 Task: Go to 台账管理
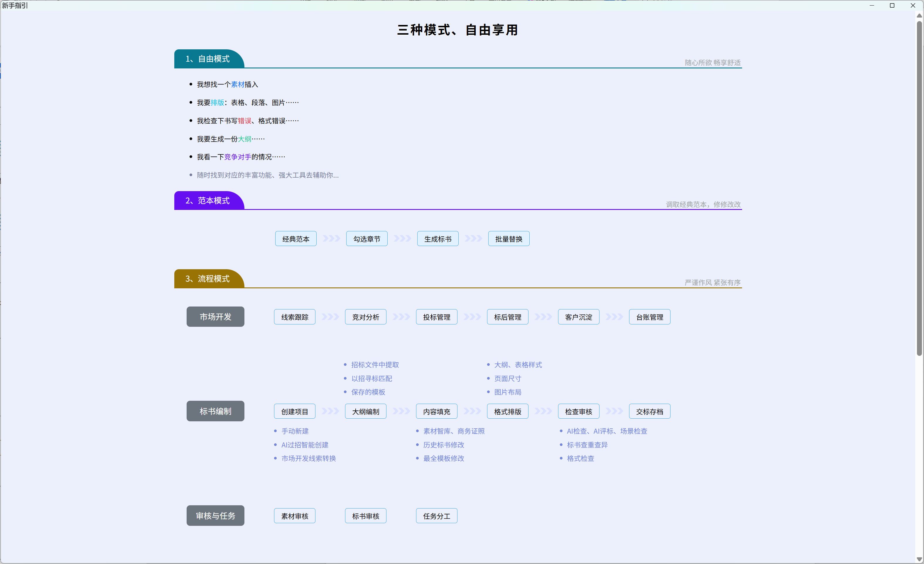(x=650, y=317)
